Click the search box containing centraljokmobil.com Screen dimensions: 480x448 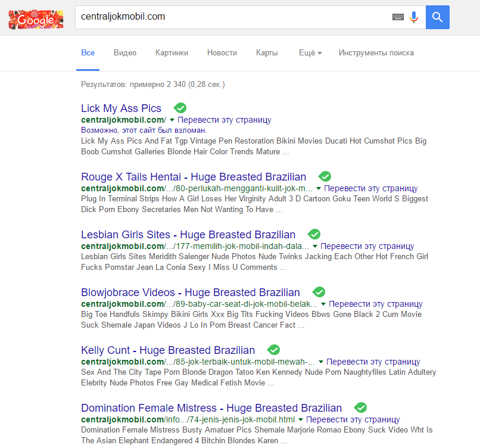233,17
